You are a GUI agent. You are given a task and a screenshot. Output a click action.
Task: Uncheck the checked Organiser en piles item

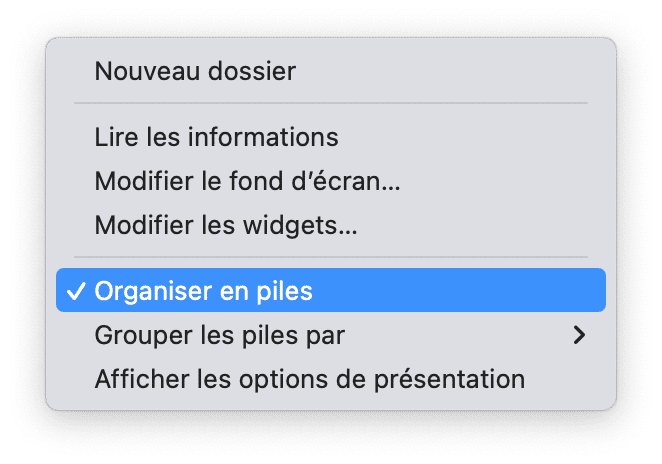(x=331, y=290)
